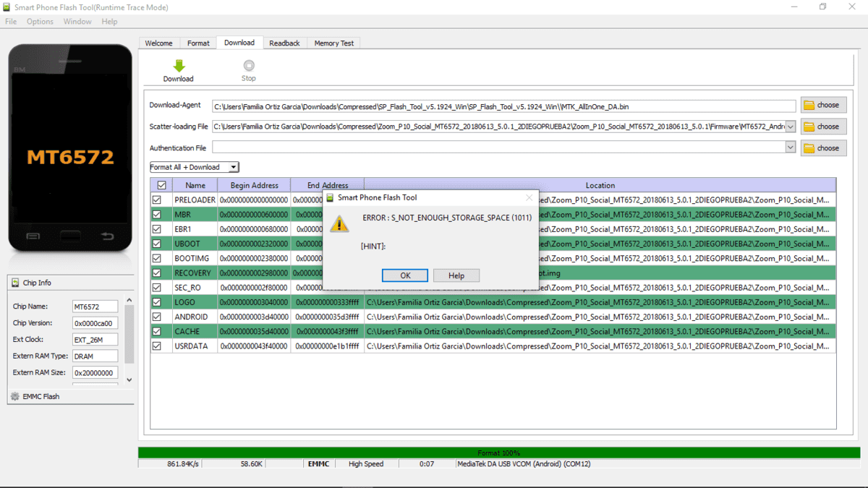Image resolution: width=868 pixels, height=488 pixels.
Task: Expand the Scatter-loading File dropdown arrow
Action: click(790, 127)
